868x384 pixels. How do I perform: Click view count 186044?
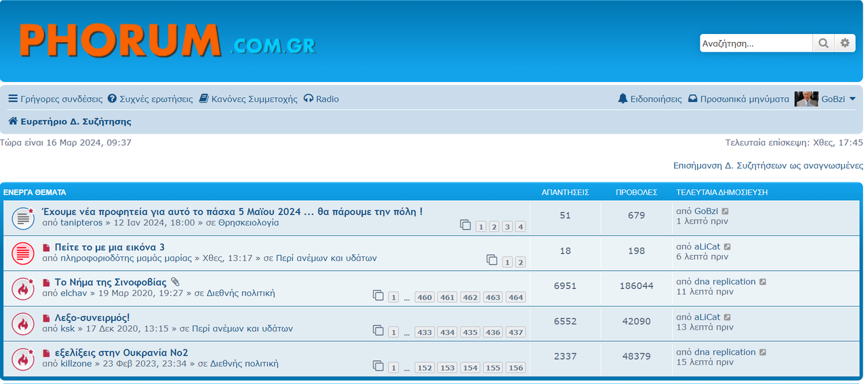(636, 286)
